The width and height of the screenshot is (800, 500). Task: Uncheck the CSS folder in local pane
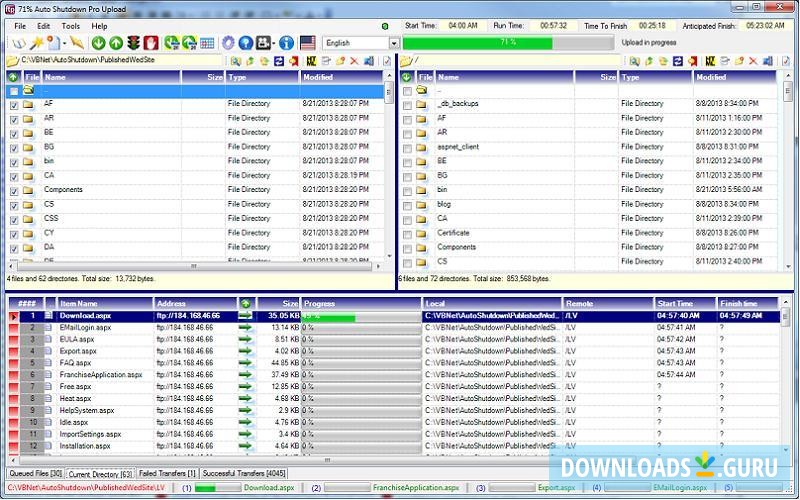tap(14, 220)
